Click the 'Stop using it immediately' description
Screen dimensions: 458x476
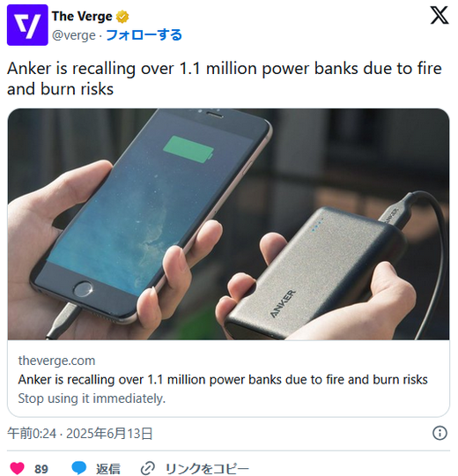92,398
